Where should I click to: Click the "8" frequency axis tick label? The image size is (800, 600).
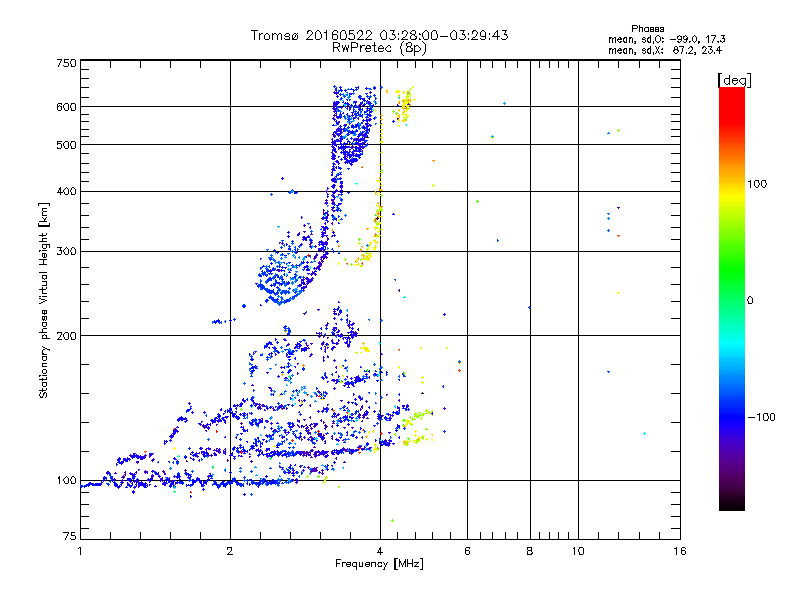[x=530, y=551]
